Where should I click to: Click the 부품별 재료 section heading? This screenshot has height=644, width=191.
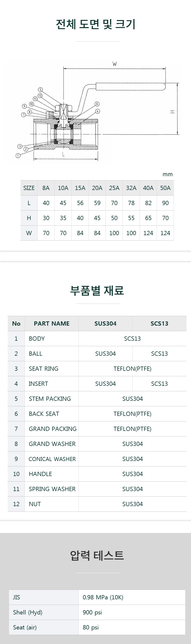(x=97, y=291)
